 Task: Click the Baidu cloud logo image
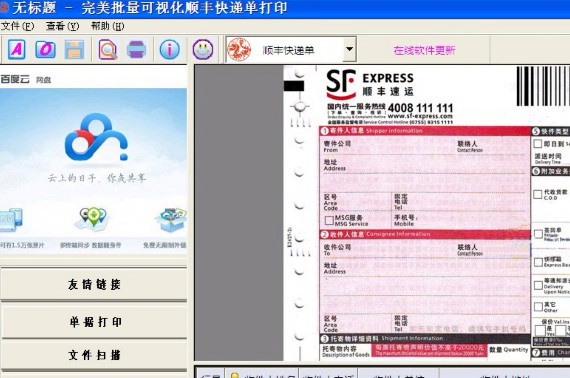(96, 137)
